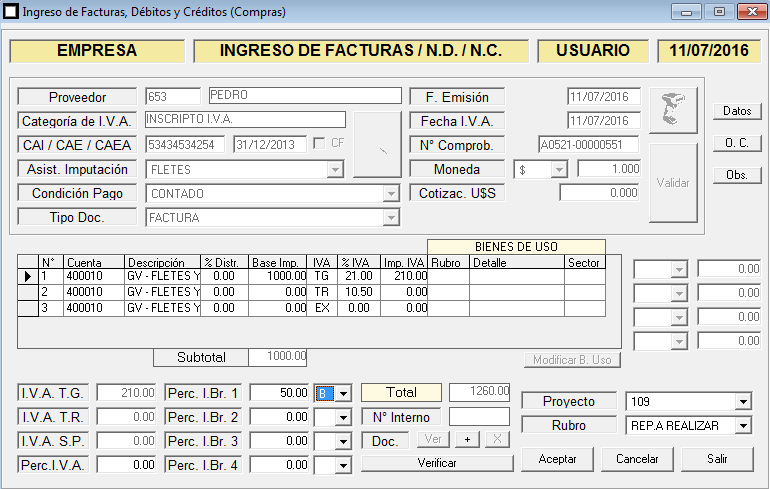This screenshot has height=489, width=770.
Task: Click the Categoría de I.V.A. field INSCRIPTO I.V.A.
Action: (x=246, y=119)
